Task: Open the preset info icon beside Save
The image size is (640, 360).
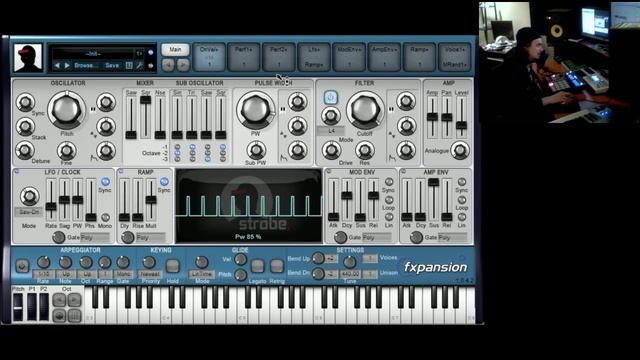Action: tap(129, 65)
